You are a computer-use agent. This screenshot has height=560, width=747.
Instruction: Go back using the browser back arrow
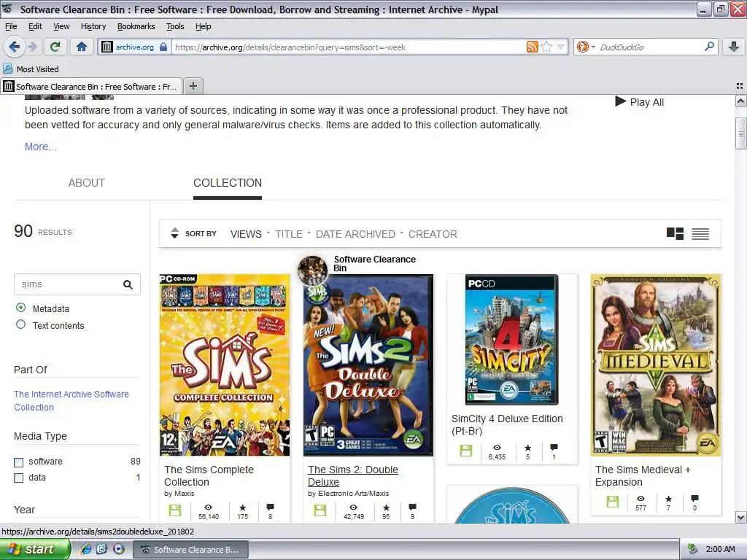pyautogui.click(x=15, y=47)
